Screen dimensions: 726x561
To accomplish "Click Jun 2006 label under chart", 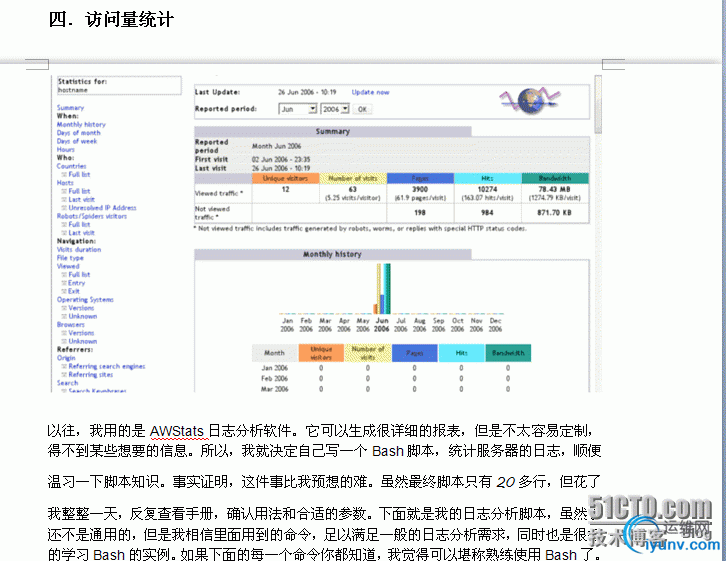I will (382, 324).
